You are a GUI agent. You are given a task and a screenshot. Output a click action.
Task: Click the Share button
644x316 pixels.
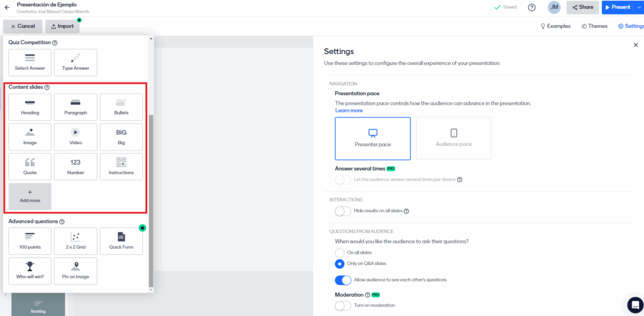(x=582, y=8)
